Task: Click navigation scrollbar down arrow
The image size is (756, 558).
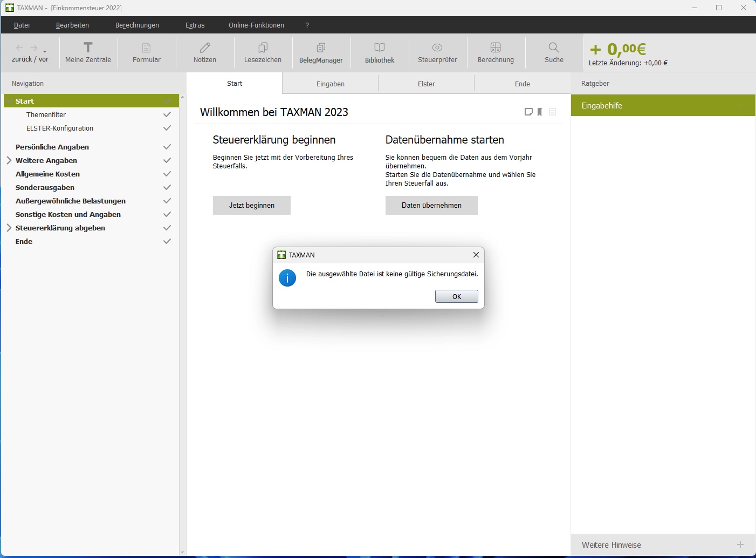Action: [x=182, y=552]
